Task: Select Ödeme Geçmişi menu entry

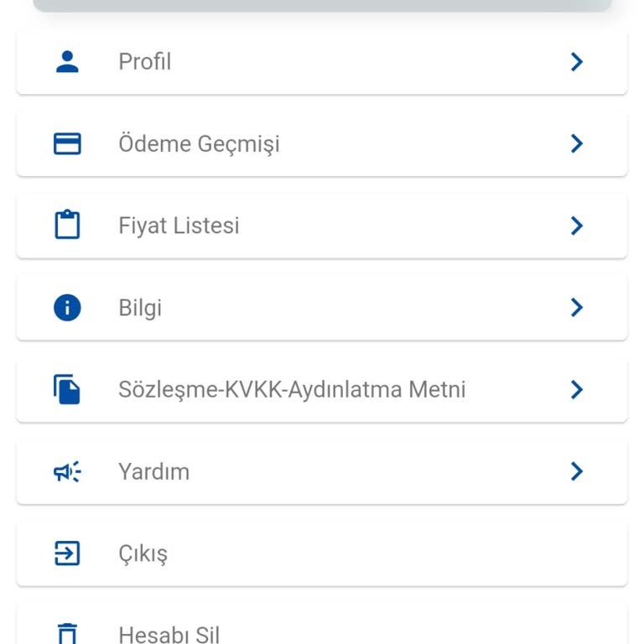Action: click(199, 144)
